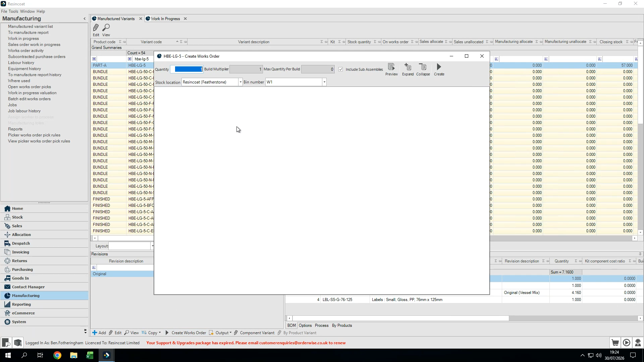Open the Sales module
This screenshot has height=362, width=644.
click(x=44, y=226)
